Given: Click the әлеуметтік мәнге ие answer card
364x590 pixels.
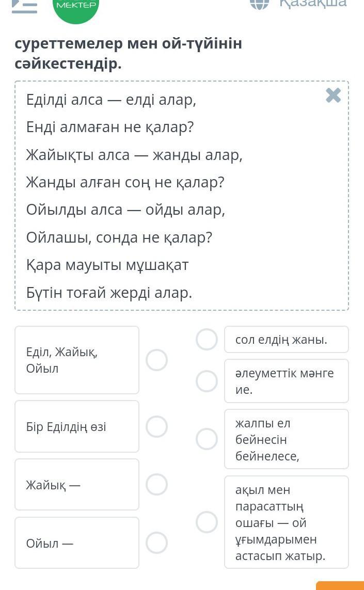Looking at the screenshot, I should (x=286, y=381).
